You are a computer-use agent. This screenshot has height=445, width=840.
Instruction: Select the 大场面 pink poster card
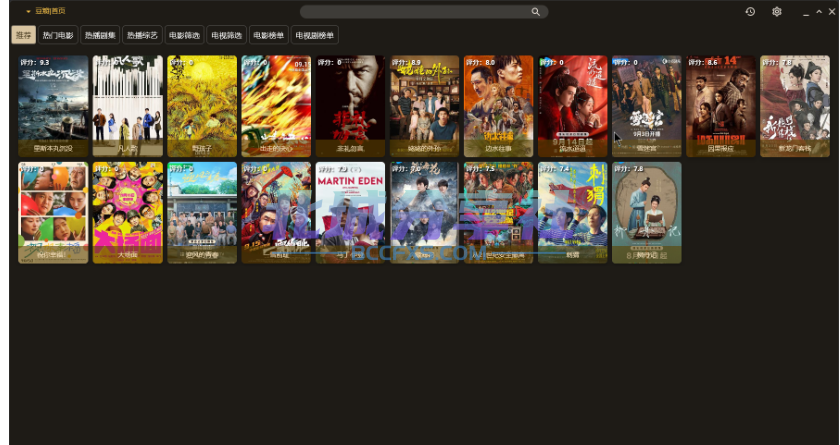coord(128,213)
